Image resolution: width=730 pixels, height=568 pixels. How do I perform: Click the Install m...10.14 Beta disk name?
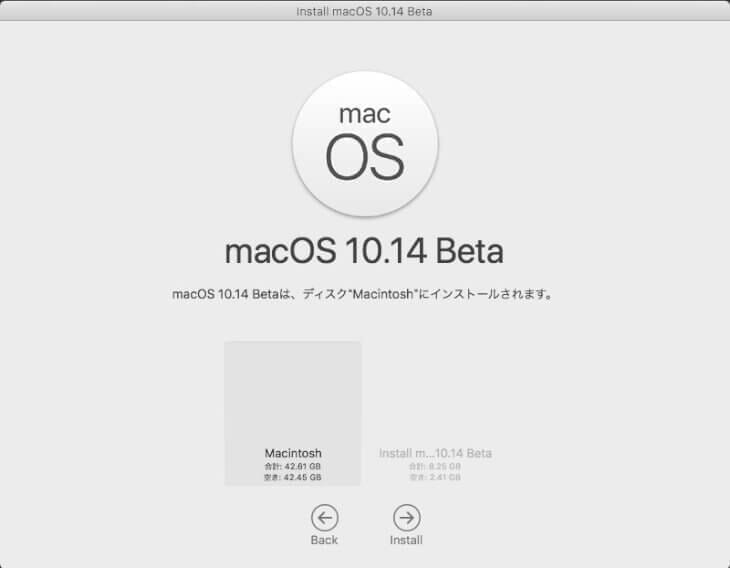435,453
